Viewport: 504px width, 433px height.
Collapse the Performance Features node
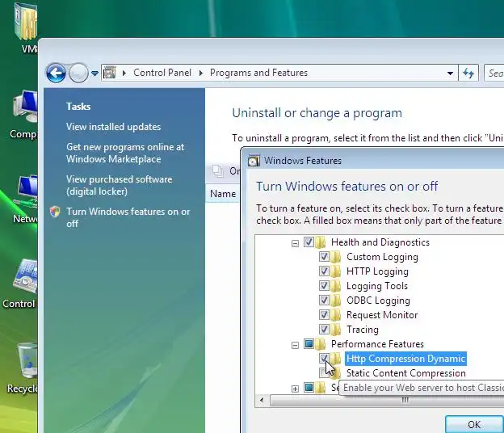pyautogui.click(x=295, y=345)
